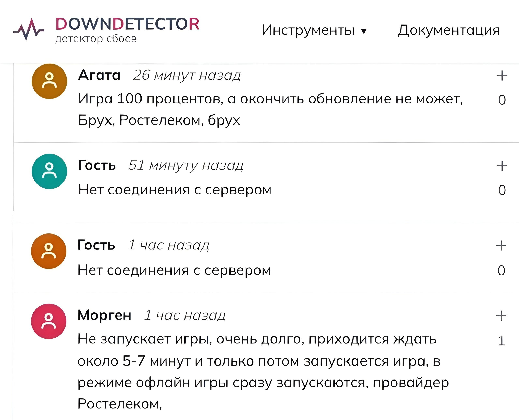Viewport: 519px width, 420px height.
Task: Click the username Агата
Action: [x=99, y=75]
